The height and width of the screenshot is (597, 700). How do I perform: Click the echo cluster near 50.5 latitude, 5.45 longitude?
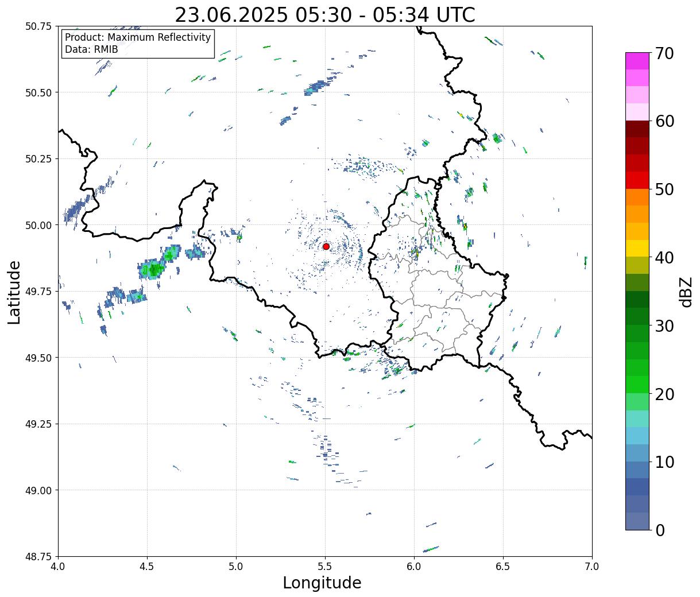(x=316, y=87)
